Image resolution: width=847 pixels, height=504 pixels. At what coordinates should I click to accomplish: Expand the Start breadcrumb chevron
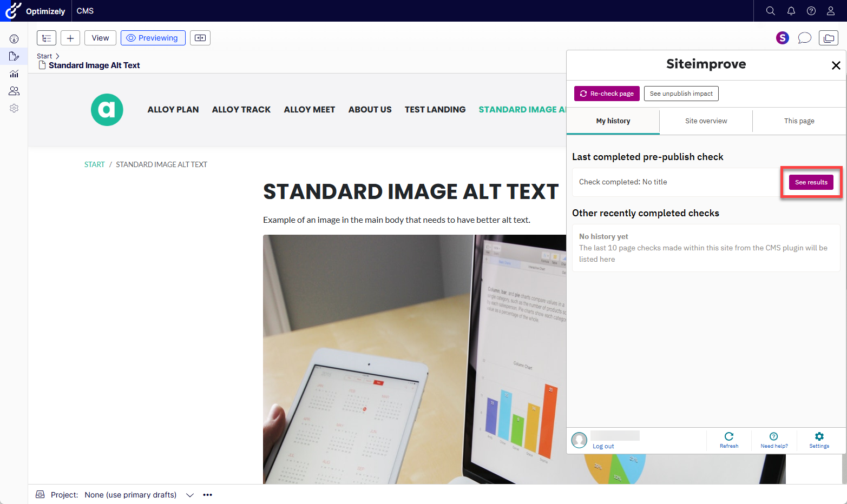[x=57, y=56]
